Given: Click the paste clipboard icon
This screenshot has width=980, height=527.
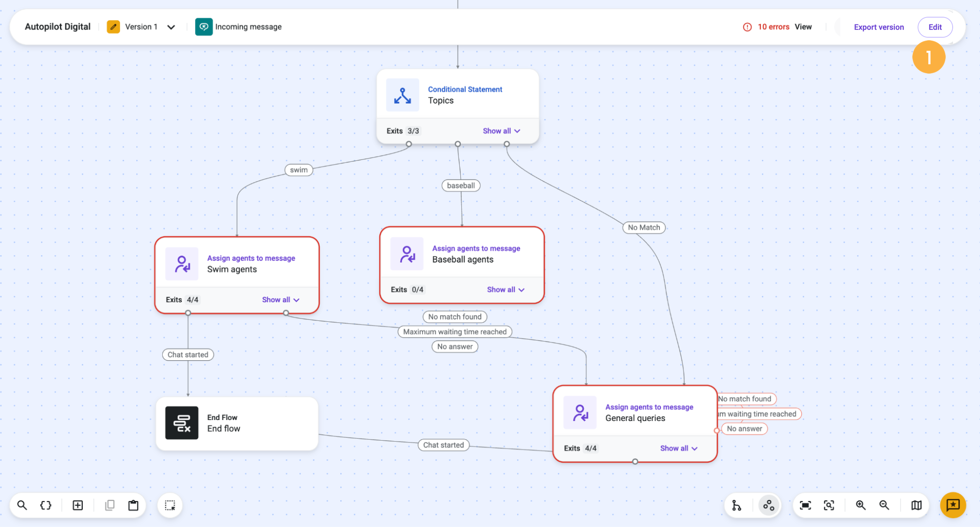Looking at the screenshot, I should point(133,505).
